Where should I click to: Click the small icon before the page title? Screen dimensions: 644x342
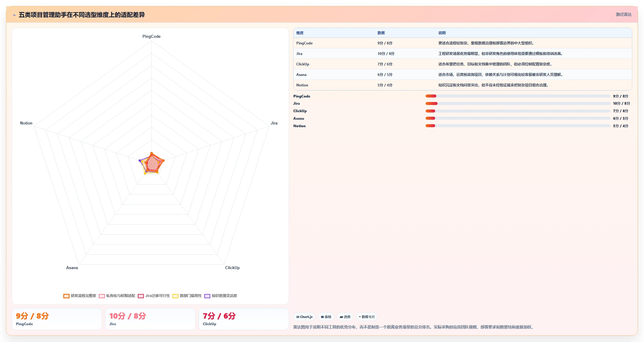tap(14, 15)
